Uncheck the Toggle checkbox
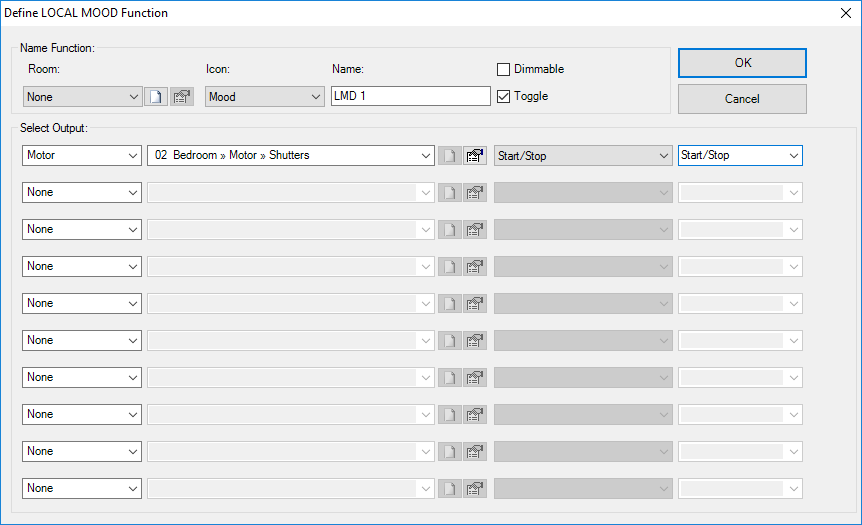This screenshot has height=525, width=862. pyautogui.click(x=504, y=96)
